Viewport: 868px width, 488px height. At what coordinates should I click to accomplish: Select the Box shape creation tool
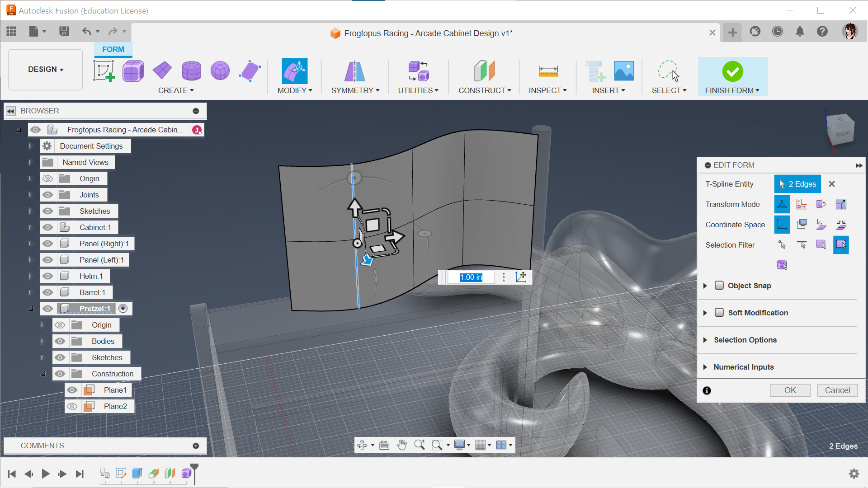132,71
